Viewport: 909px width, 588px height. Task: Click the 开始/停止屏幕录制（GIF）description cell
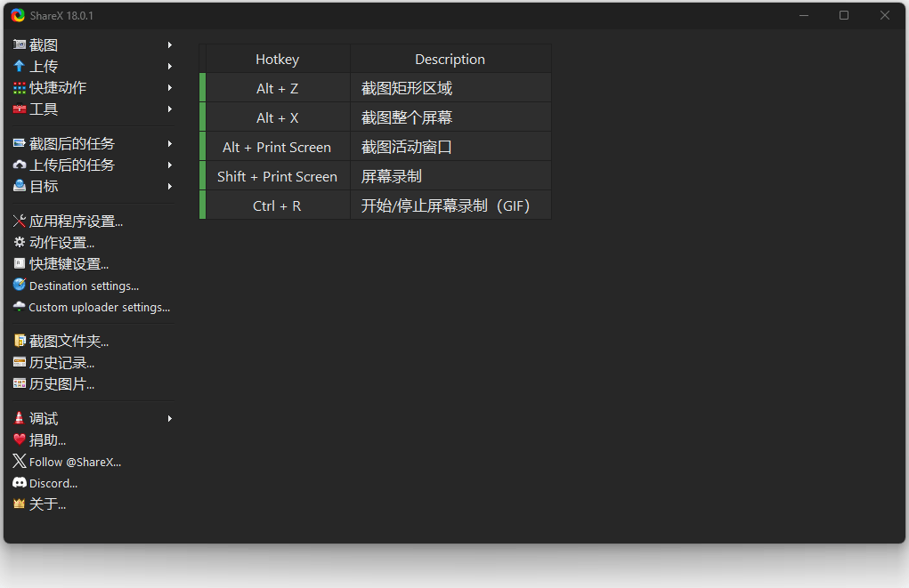[450, 205]
